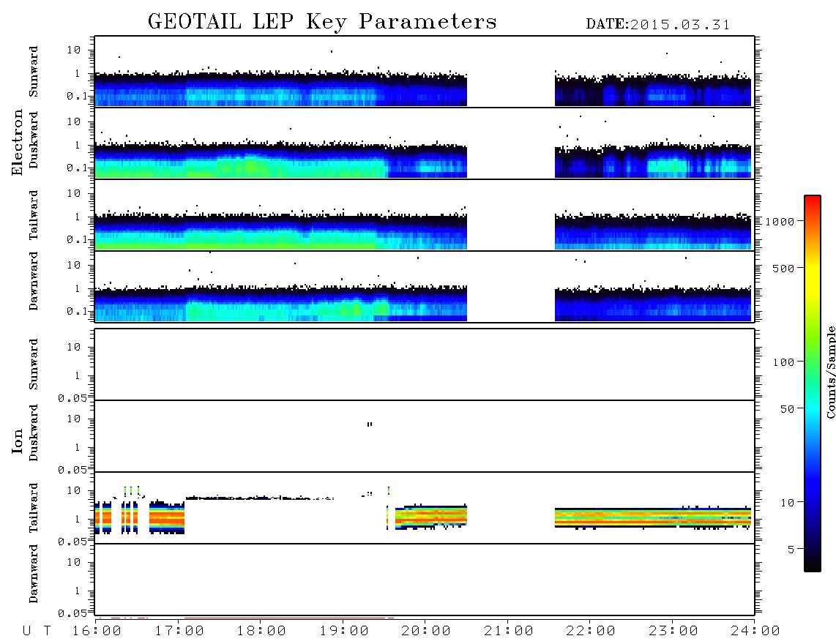Click the '500' colorbar tick label
The height and width of the screenshot is (644, 836).
coord(783,269)
